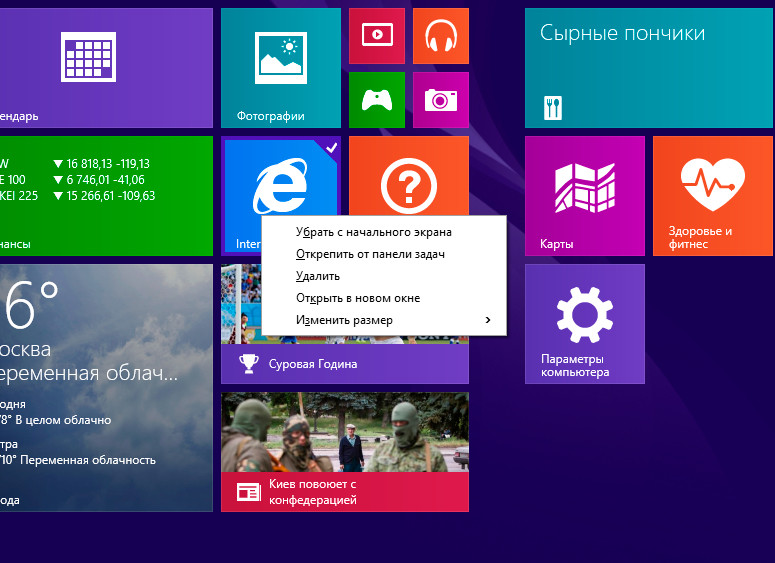Open the Maps (Карты) tile
775x563 pixels.
coord(584,195)
